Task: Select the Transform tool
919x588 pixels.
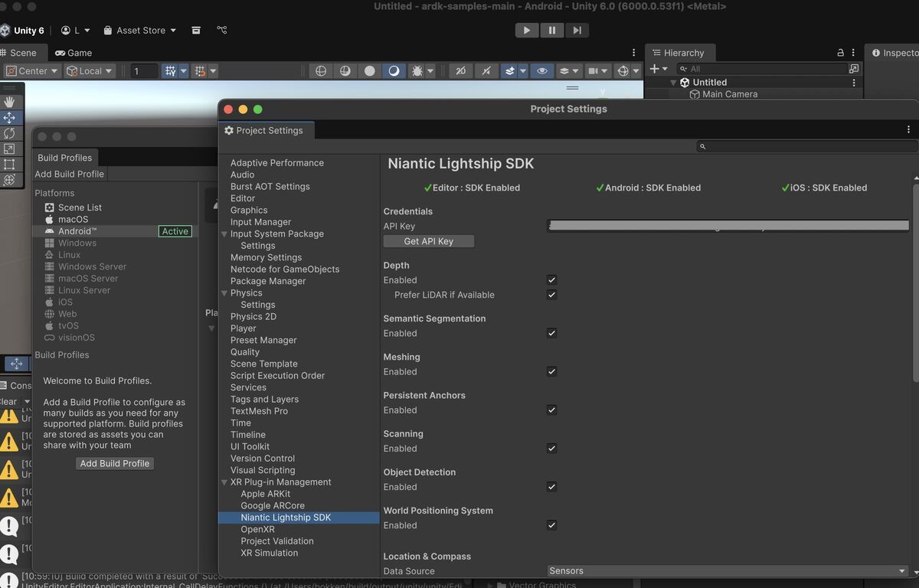Action: pyautogui.click(x=10, y=180)
